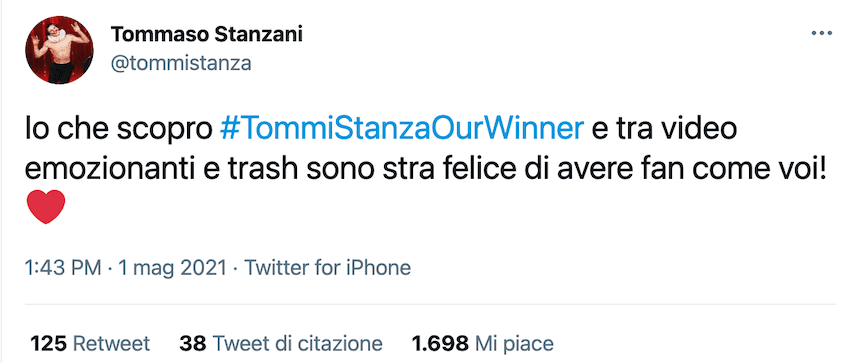Image resolution: width=857 pixels, height=363 pixels.
Task: View the 1.698 Mi piace list
Action: coord(483,343)
